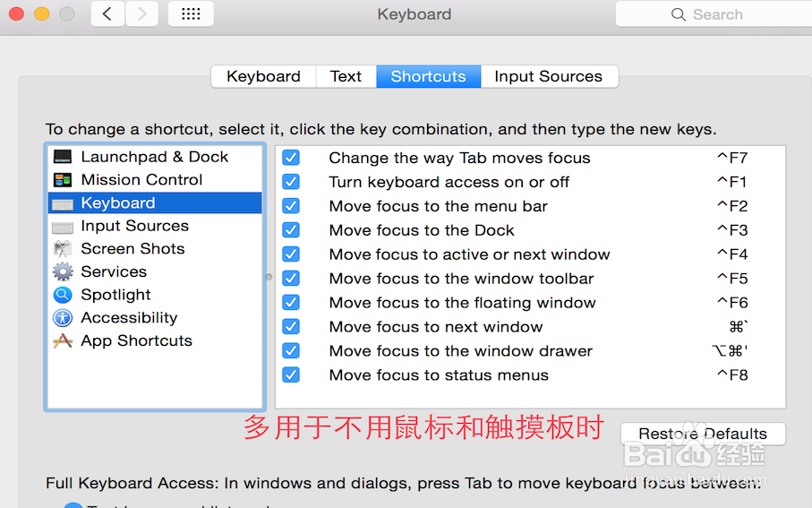This screenshot has height=508, width=812.
Task: Click the Launchpad & Dock icon
Action: [x=63, y=157]
